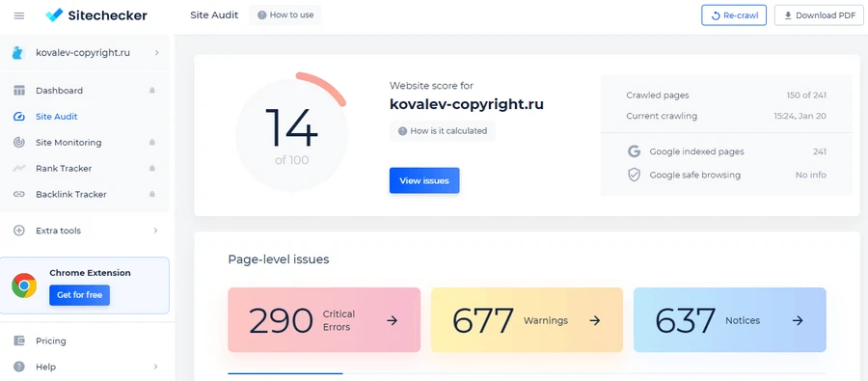Click the No info safe browsing value
Image resolution: width=868 pixels, height=381 pixels.
pos(811,175)
